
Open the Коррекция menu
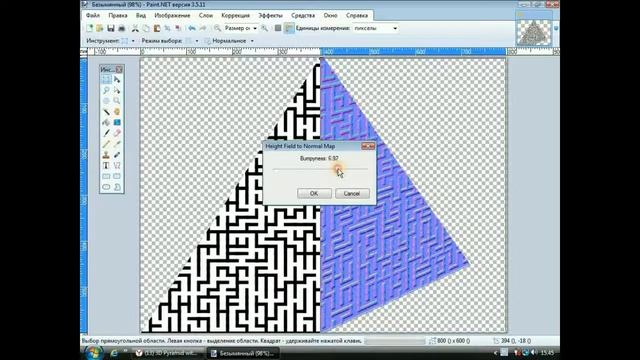(236, 16)
